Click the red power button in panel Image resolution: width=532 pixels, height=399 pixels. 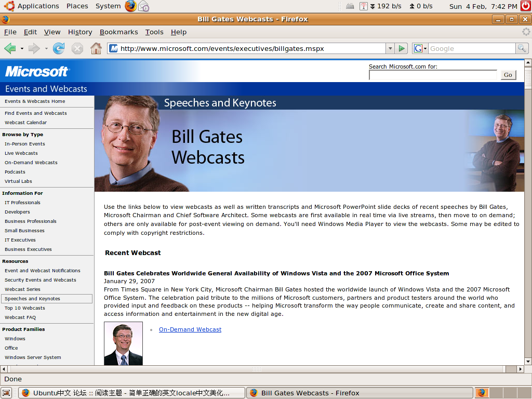526,6
